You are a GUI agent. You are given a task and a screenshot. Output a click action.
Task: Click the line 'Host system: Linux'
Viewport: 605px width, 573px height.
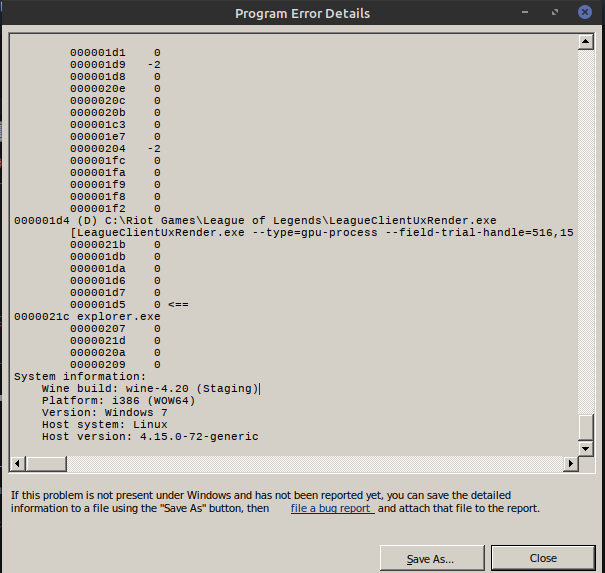[105, 424]
